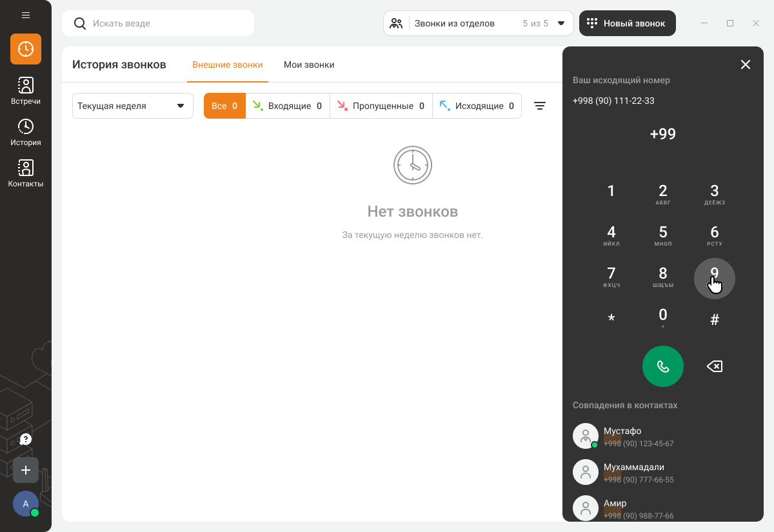
Task: Expand the Текущая неделя period dropdown
Action: pos(132,106)
